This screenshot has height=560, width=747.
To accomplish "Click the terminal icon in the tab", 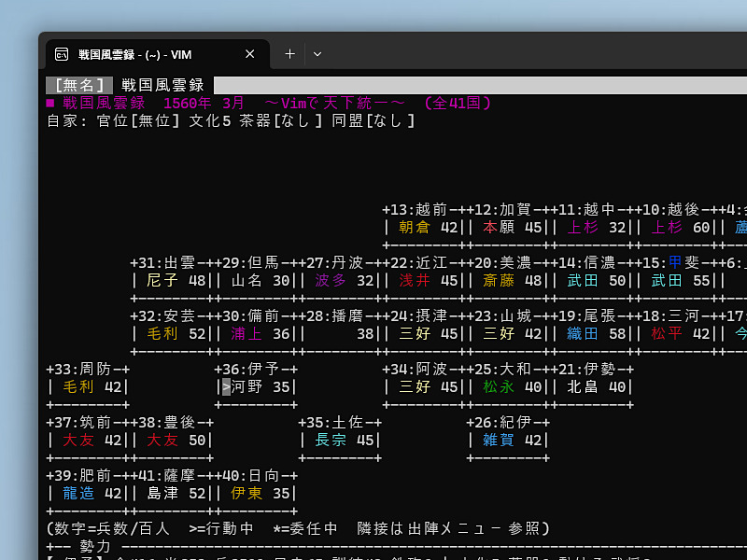I will pos(62,54).
